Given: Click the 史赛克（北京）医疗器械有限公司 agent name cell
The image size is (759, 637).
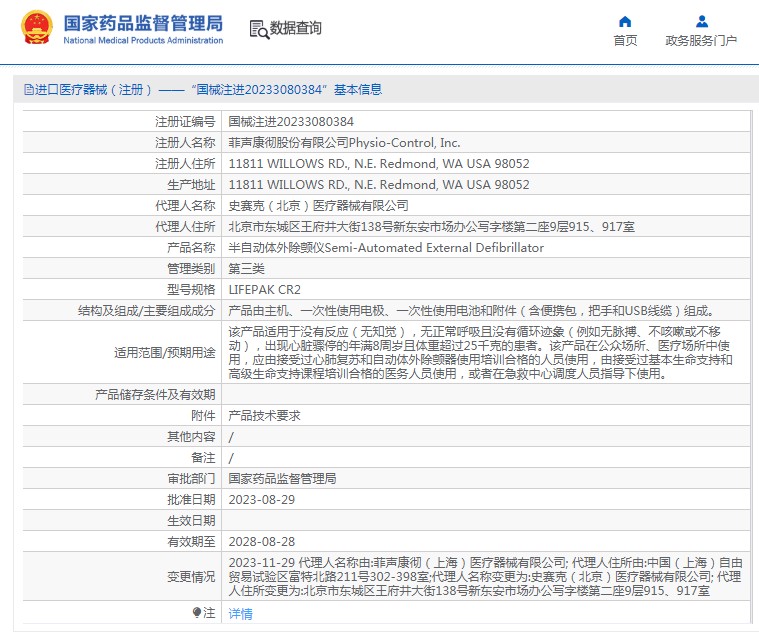Looking at the screenshot, I should click(x=318, y=205).
